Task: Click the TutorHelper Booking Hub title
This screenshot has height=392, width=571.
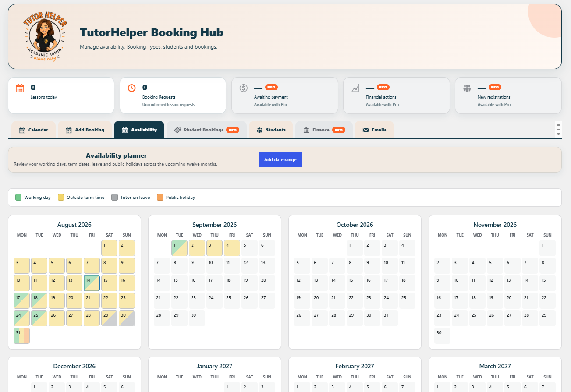Action: (152, 33)
